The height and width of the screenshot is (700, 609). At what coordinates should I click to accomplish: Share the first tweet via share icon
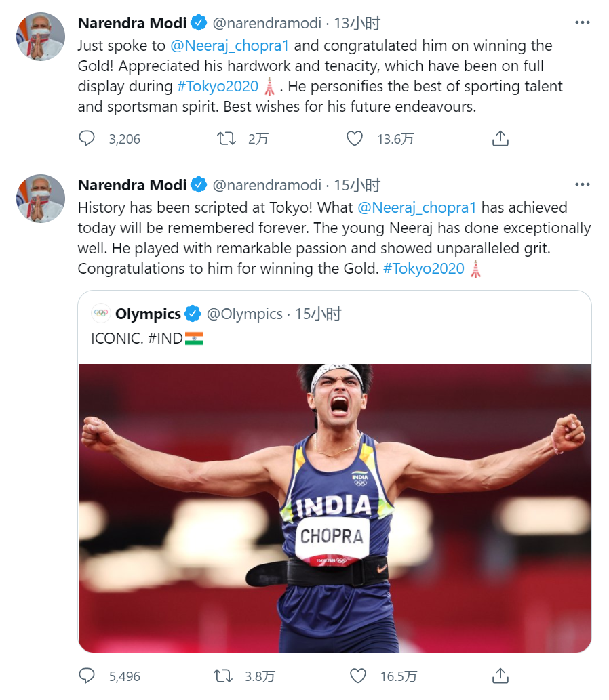point(500,139)
